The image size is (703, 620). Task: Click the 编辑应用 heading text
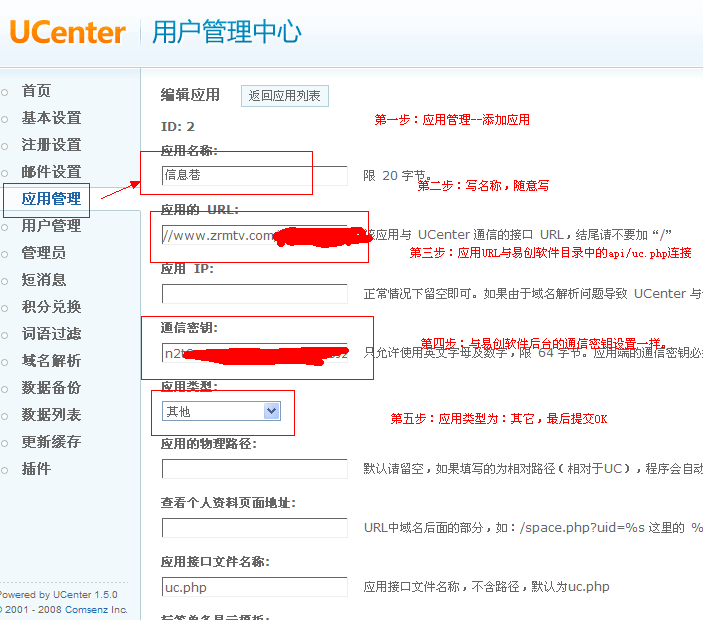(191, 95)
